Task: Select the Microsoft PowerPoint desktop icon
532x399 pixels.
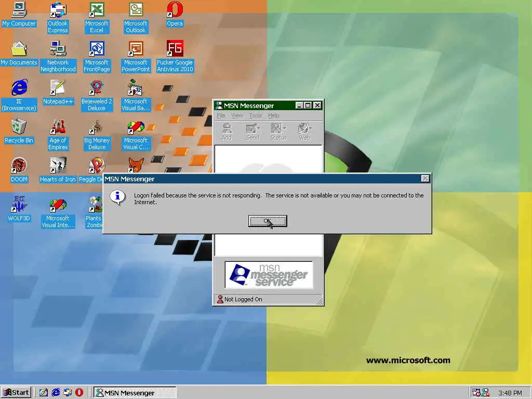Action: (136, 57)
